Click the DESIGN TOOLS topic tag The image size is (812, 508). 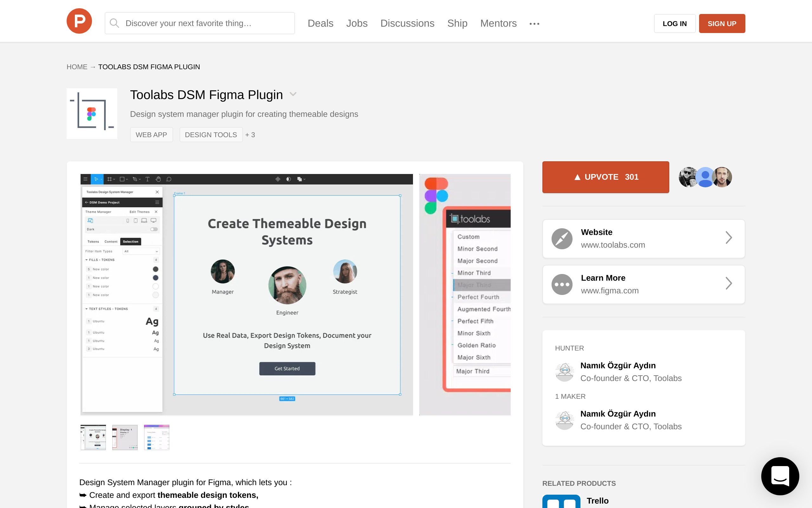click(x=211, y=135)
